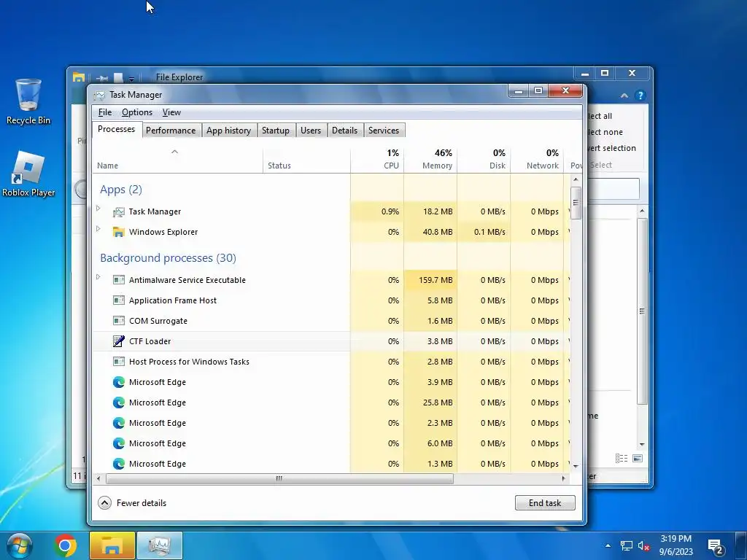This screenshot has width=747, height=560.
Task: Open the Options menu
Action: point(137,112)
